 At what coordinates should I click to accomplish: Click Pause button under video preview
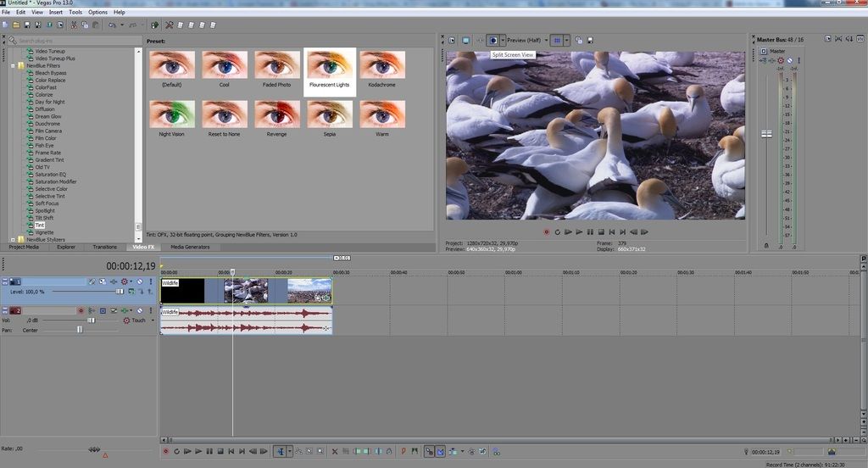click(590, 232)
